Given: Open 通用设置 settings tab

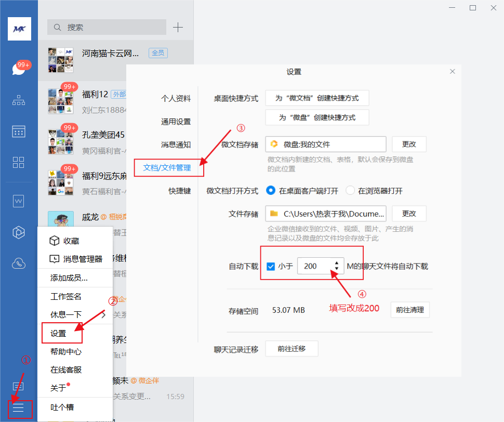Looking at the screenshot, I should click(176, 122).
